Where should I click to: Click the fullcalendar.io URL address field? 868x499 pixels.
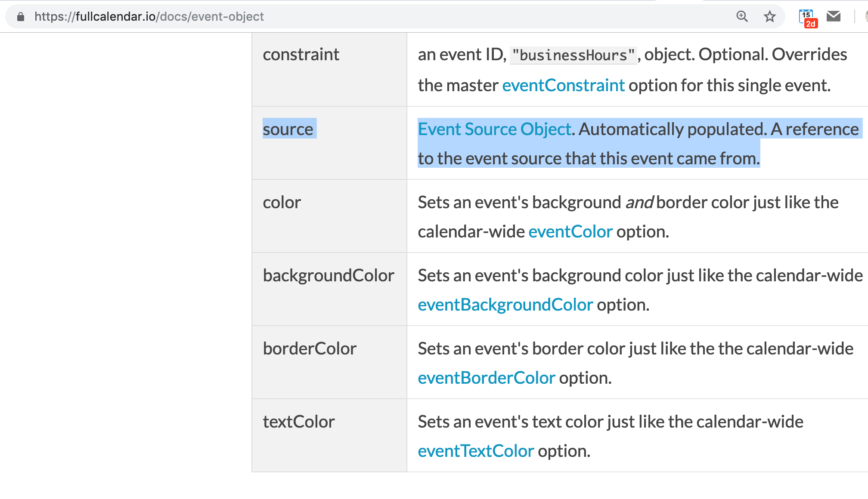click(149, 17)
